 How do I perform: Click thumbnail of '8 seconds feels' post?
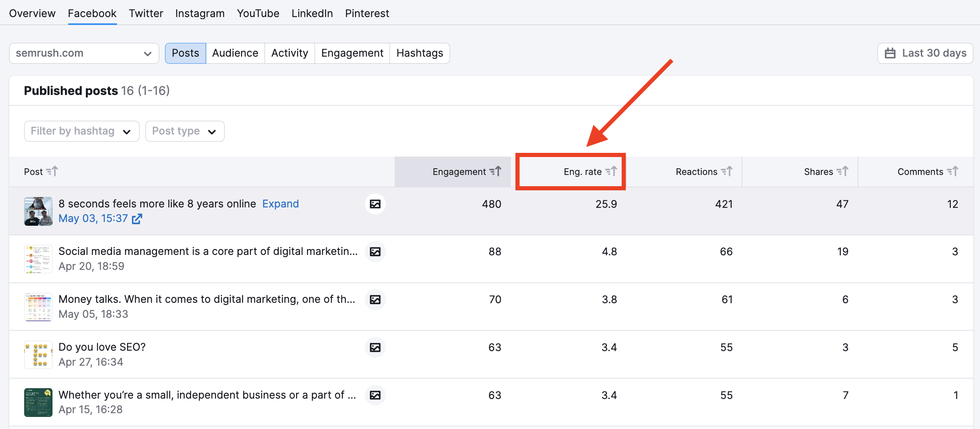click(38, 211)
